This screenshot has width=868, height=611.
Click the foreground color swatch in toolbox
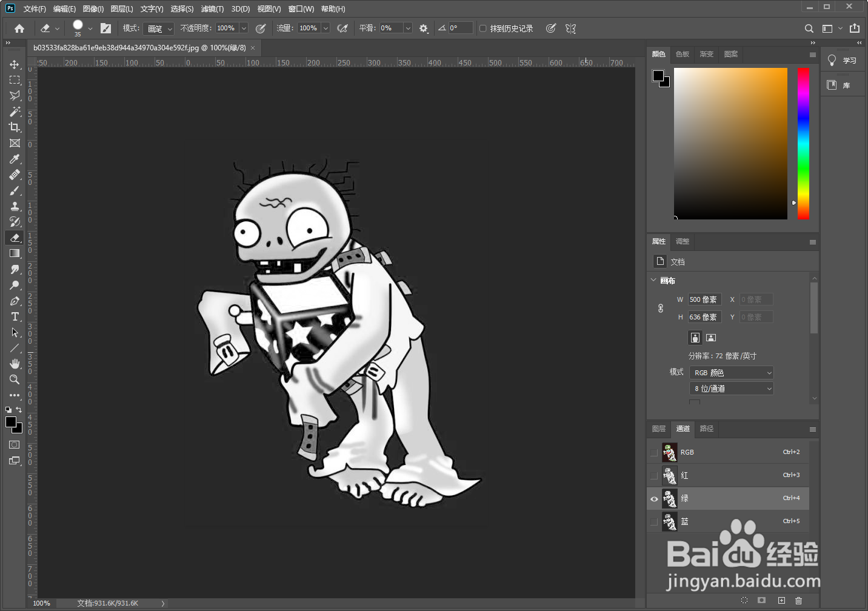tap(11, 422)
